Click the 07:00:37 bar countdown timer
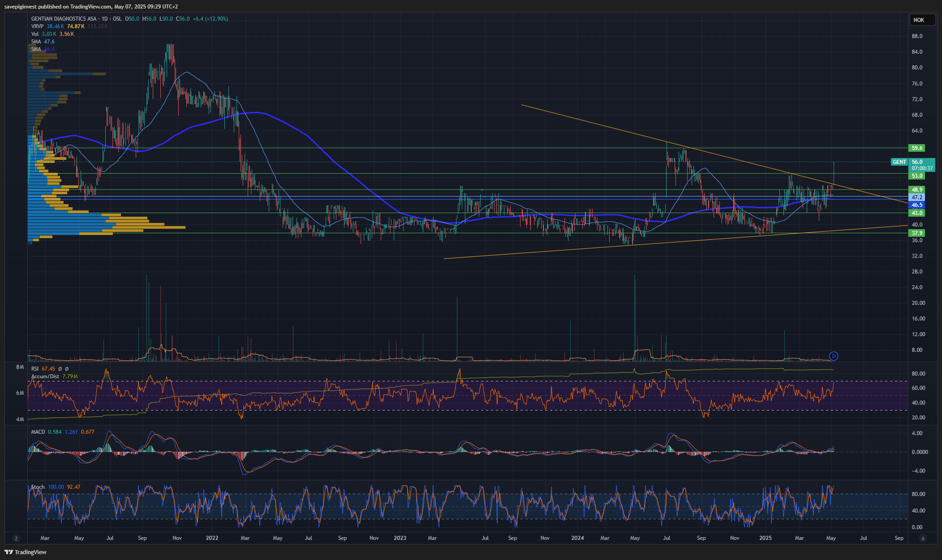This screenshot has width=942, height=560. [922, 169]
